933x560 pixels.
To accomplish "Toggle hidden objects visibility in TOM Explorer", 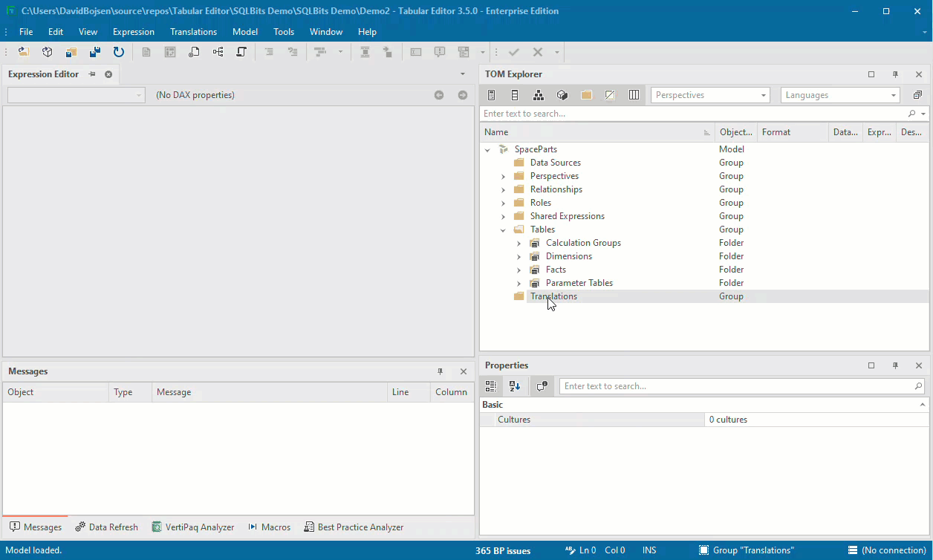I will pyautogui.click(x=610, y=94).
